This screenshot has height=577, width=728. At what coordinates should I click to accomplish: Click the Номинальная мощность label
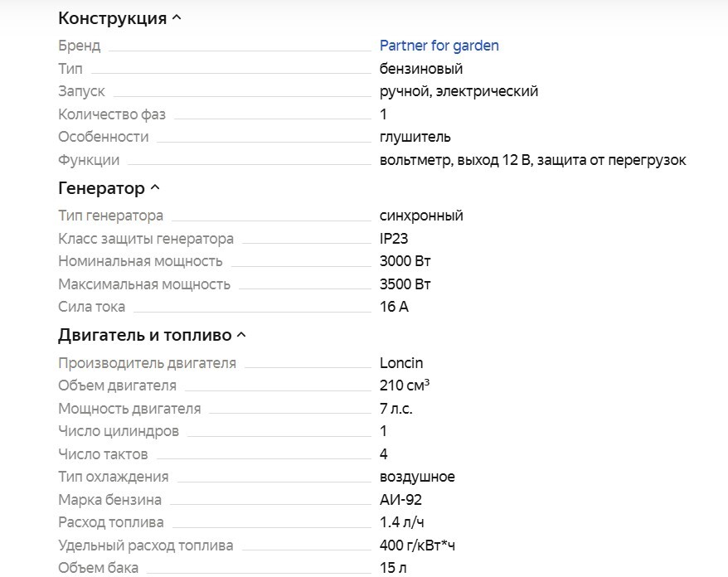pyautogui.click(x=140, y=261)
